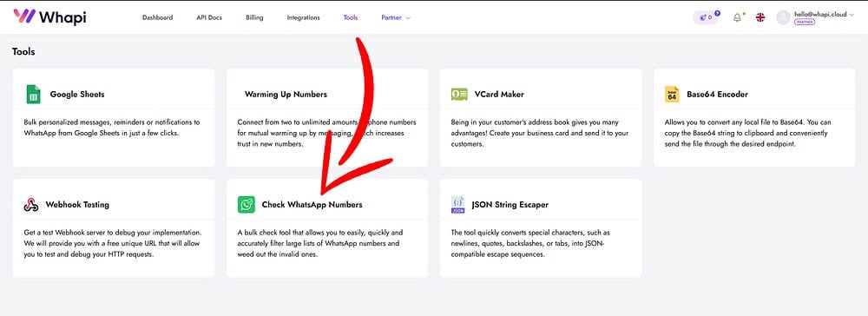The height and width of the screenshot is (316, 868).
Task: Expand the Partner menu dropdown
Action: coord(396,17)
